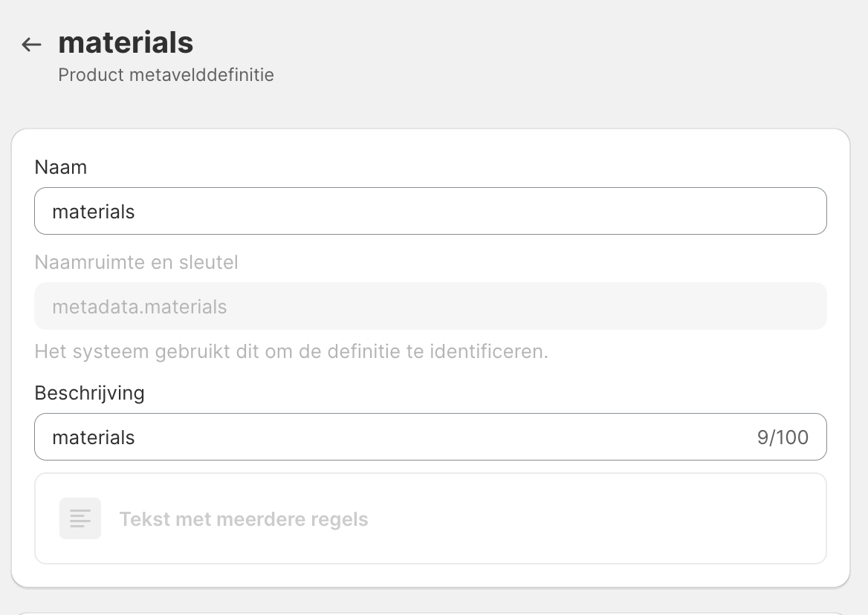Click the 'Beschrijving' field label
868x615 pixels.
[x=89, y=392]
